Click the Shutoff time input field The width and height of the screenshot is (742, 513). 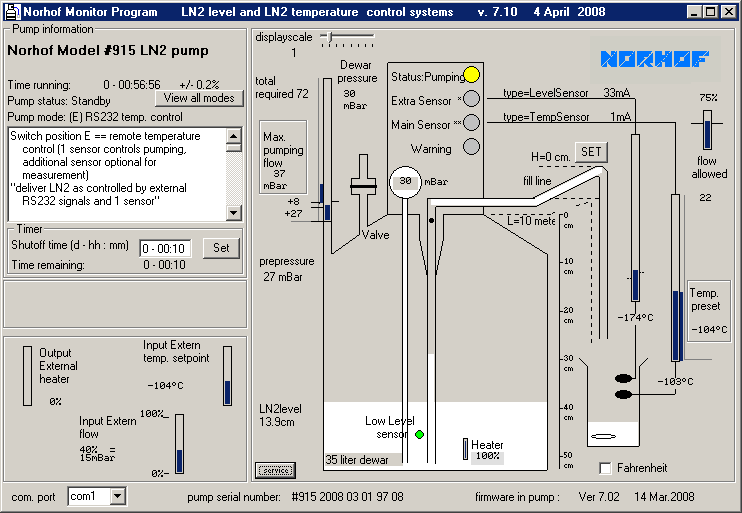pos(166,248)
